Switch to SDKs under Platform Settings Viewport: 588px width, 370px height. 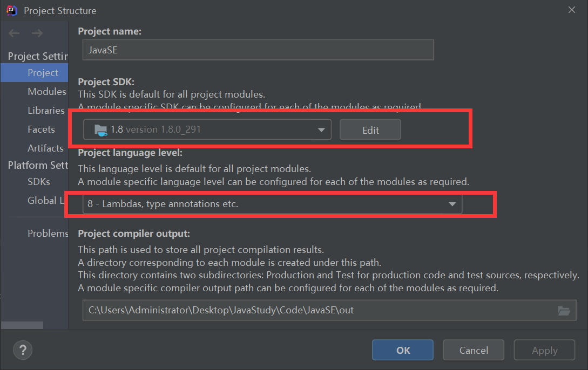tap(39, 182)
